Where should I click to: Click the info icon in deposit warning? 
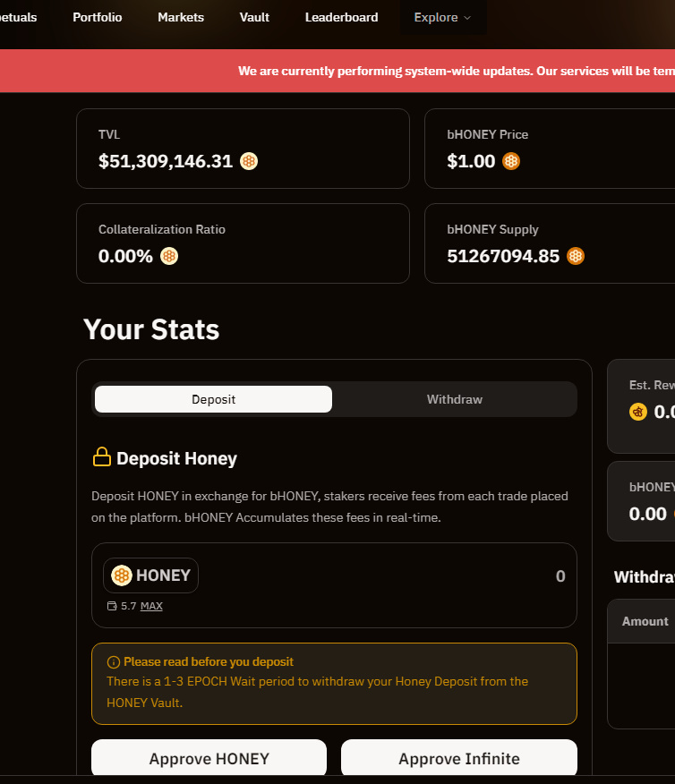(114, 662)
